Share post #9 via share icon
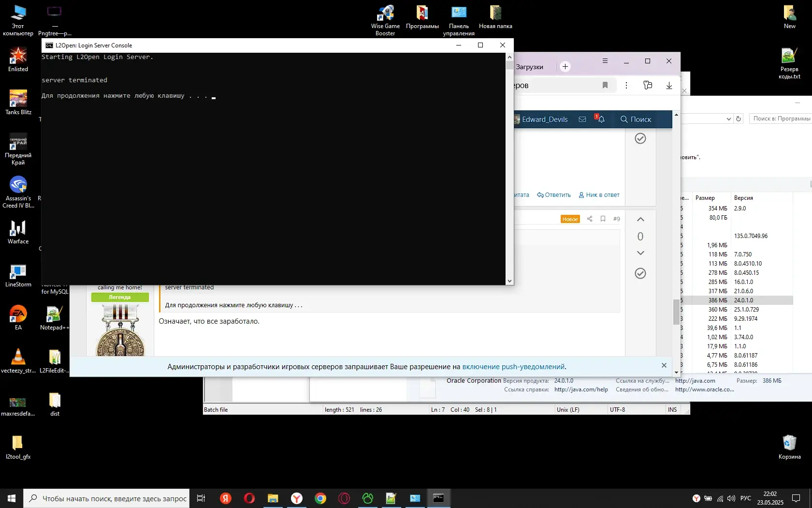Viewport: 812px width, 508px height. point(590,219)
